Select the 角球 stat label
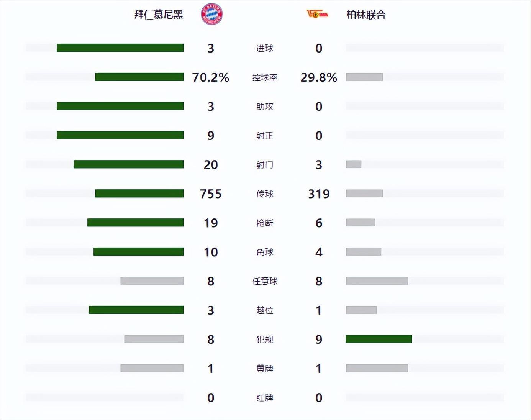The width and height of the screenshot is (531, 420). click(265, 252)
